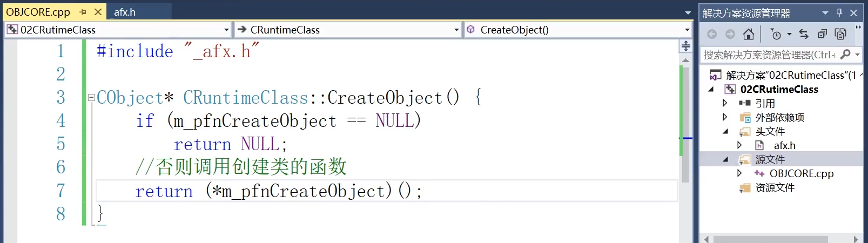The image size is (868, 243).
Task: Click "return NULL;" on line 5
Action: pos(231,144)
